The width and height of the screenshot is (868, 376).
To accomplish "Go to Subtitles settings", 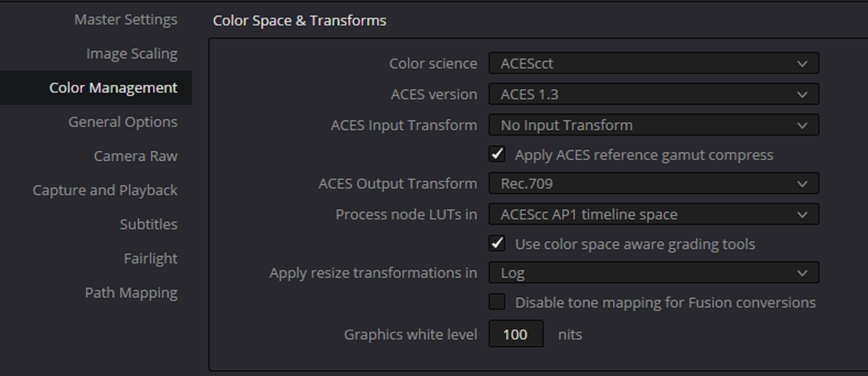I will [149, 224].
